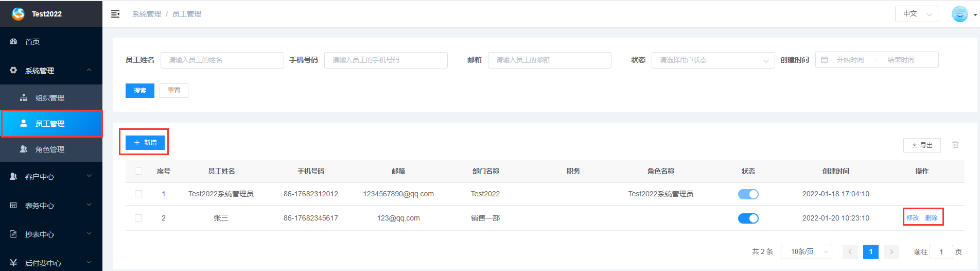Select 员工管理 menu item

coord(51,124)
